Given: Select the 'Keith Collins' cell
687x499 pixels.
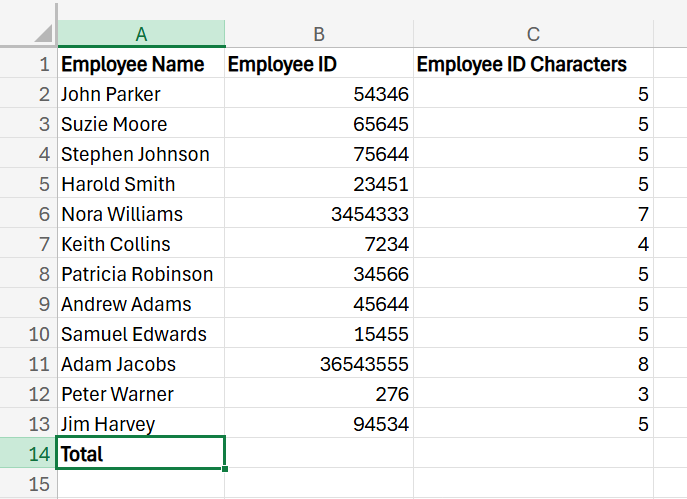Looking at the screenshot, I should click(141, 244).
